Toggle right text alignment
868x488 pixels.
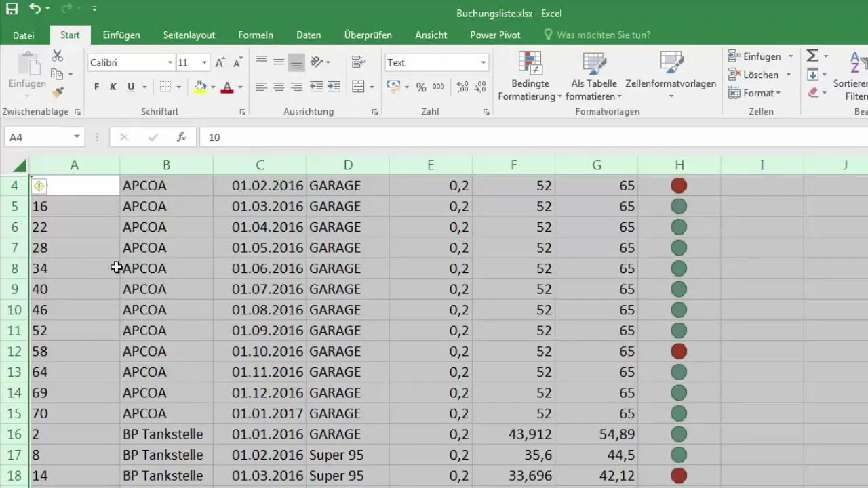(x=296, y=87)
